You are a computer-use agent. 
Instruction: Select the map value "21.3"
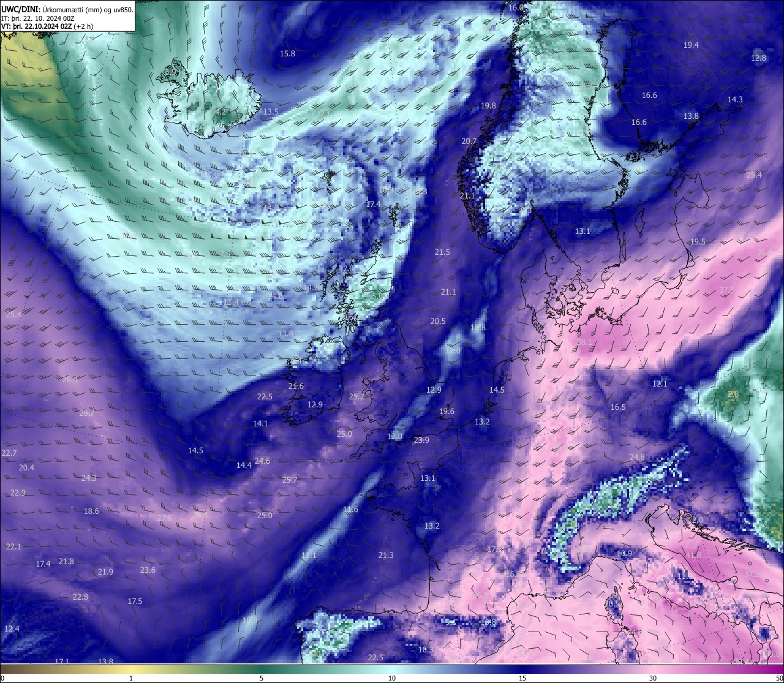point(386,555)
